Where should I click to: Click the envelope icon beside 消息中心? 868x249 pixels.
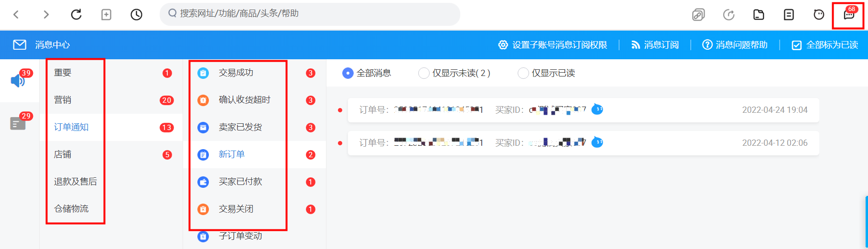coord(20,45)
